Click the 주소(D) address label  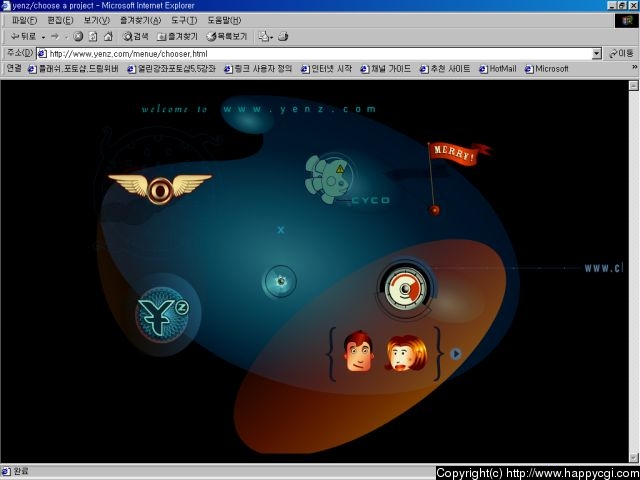(20, 53)
